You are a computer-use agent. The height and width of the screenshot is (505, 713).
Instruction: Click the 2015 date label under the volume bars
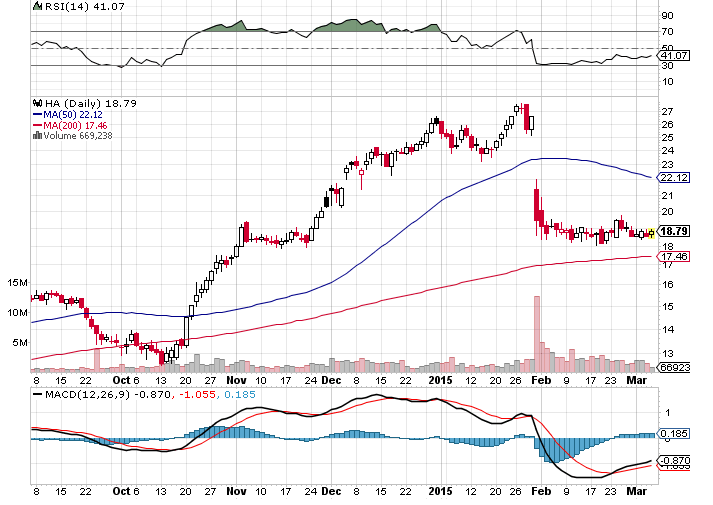(x=440, y=380)
